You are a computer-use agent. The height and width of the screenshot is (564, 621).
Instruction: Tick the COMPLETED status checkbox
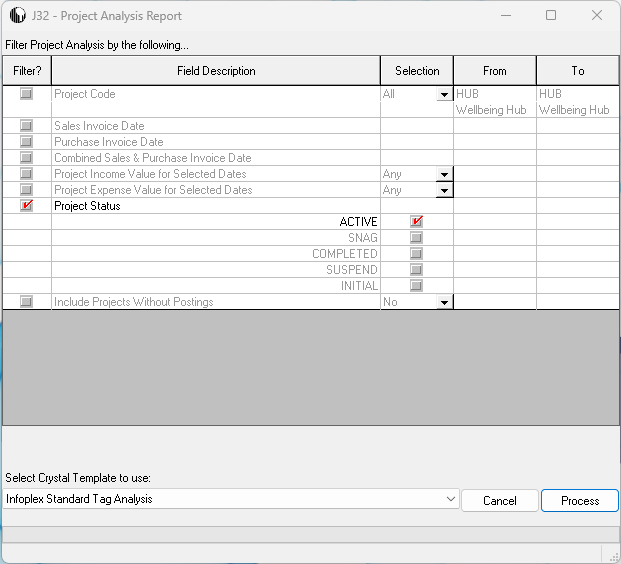tap(416, 254)
